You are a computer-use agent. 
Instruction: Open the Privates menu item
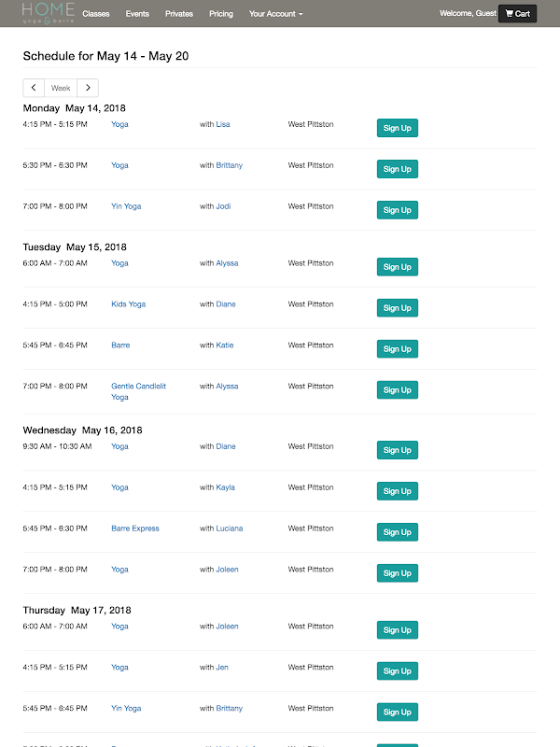coord(179,14)
